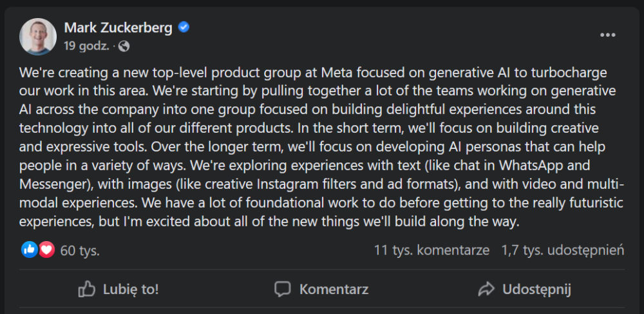Click Mark Zuckerberg's profile picture
Viewport: 644px width, 314px height.
pyautogui.click(x=38, y=37)
